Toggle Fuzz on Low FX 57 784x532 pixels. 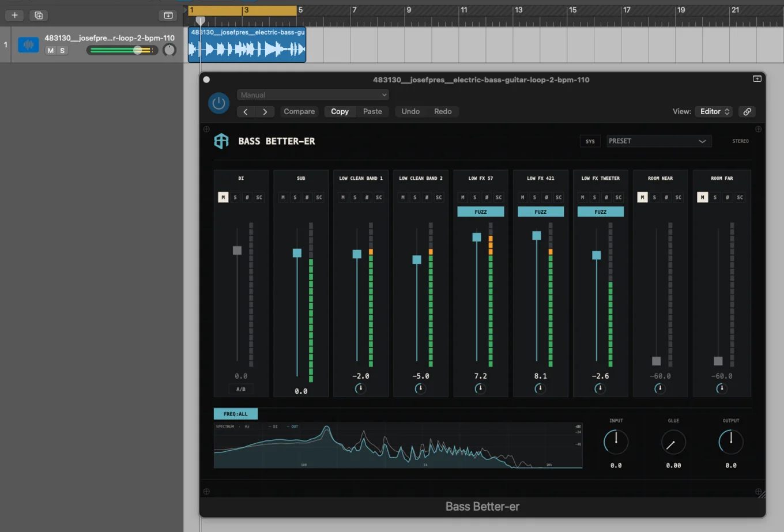point(481,212)
